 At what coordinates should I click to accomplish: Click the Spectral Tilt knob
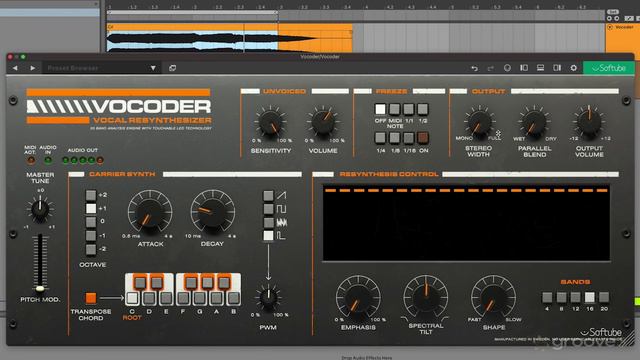tap(425, 297)
